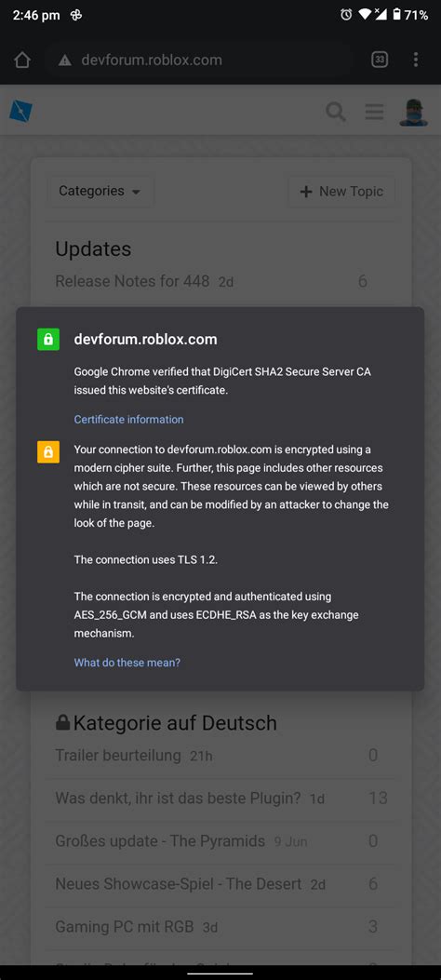The height and width of the screenshot is (980, 441).
Task: Open the Gaming PC mit RGB topic
Action: [x=125, y=926]
